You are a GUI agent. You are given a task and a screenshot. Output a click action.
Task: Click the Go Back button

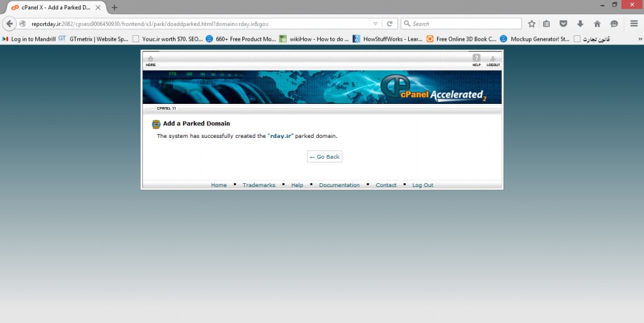325,157
